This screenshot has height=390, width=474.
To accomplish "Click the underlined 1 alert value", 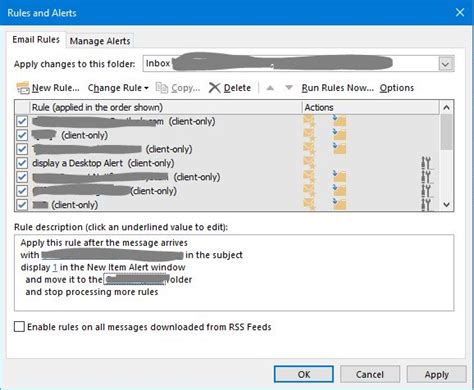I will tap(55, 267).
